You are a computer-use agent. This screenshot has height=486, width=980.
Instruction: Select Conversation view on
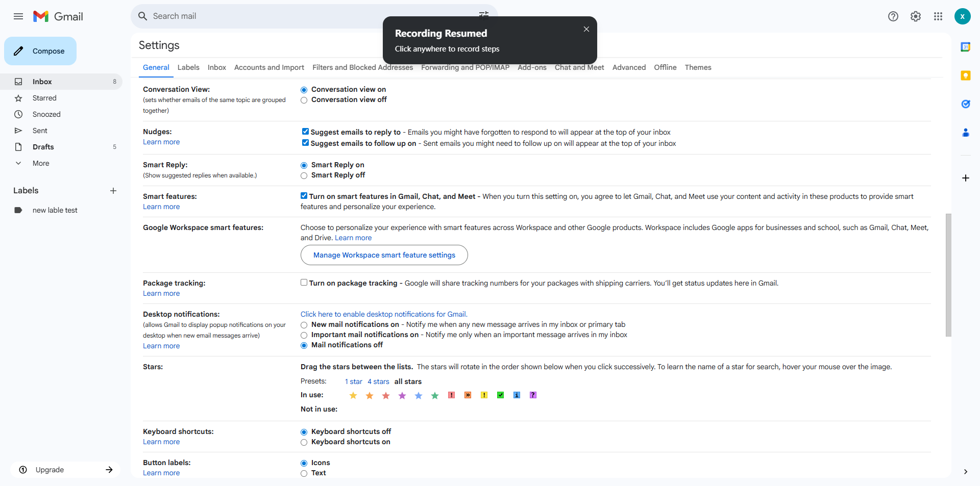click(304, 90)
